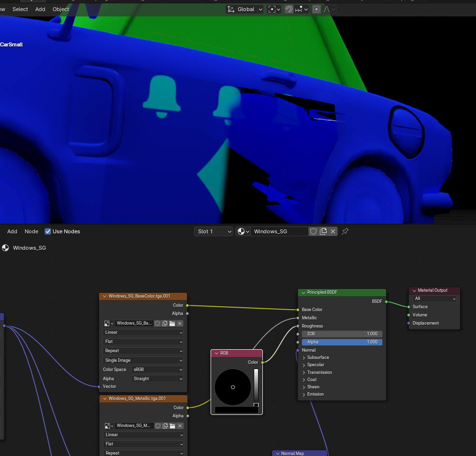Collapse the Normal Map node

point(277,454)
